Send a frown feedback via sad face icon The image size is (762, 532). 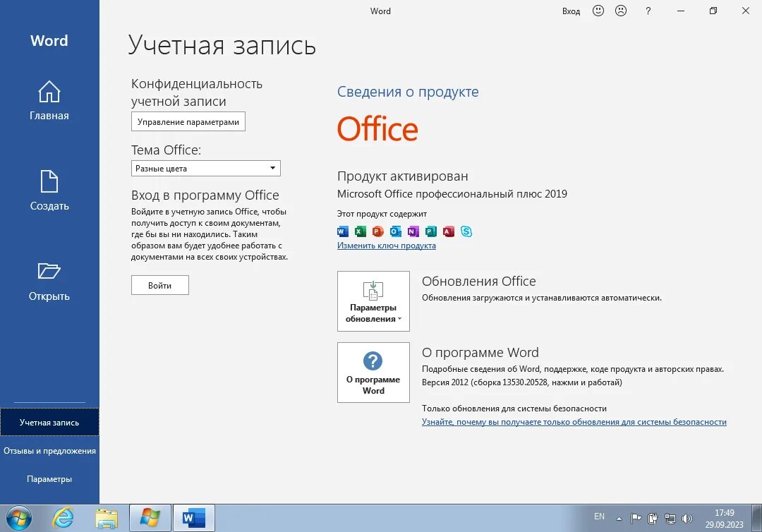click(x=621, y=11)
